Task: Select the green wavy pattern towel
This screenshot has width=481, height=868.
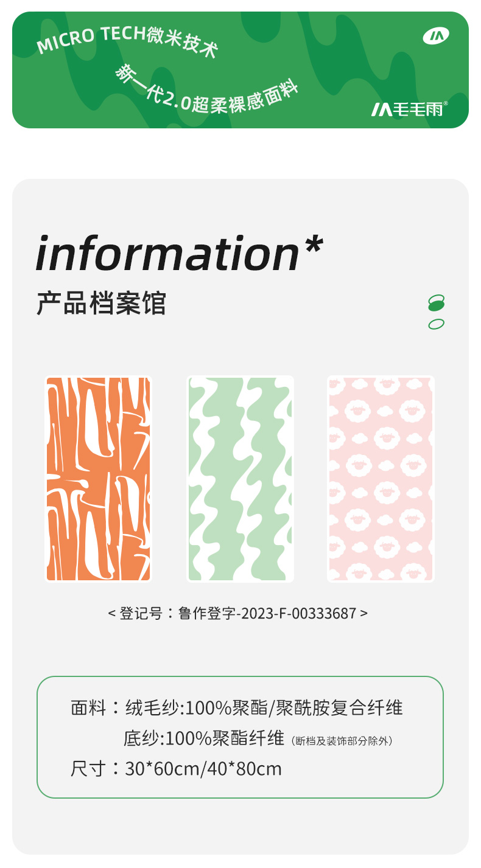Action: 240,479
